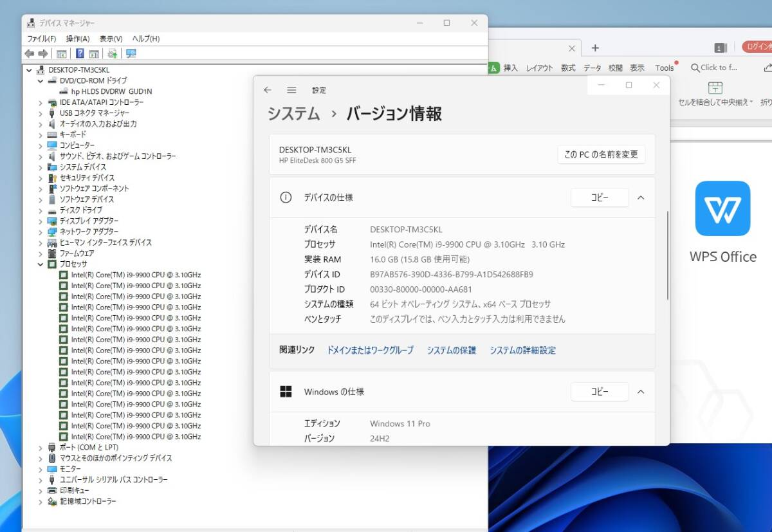Screen dimensions: 772x532
Task: Switch to the 校閲 tab in WPS
Action: (616, 68)
